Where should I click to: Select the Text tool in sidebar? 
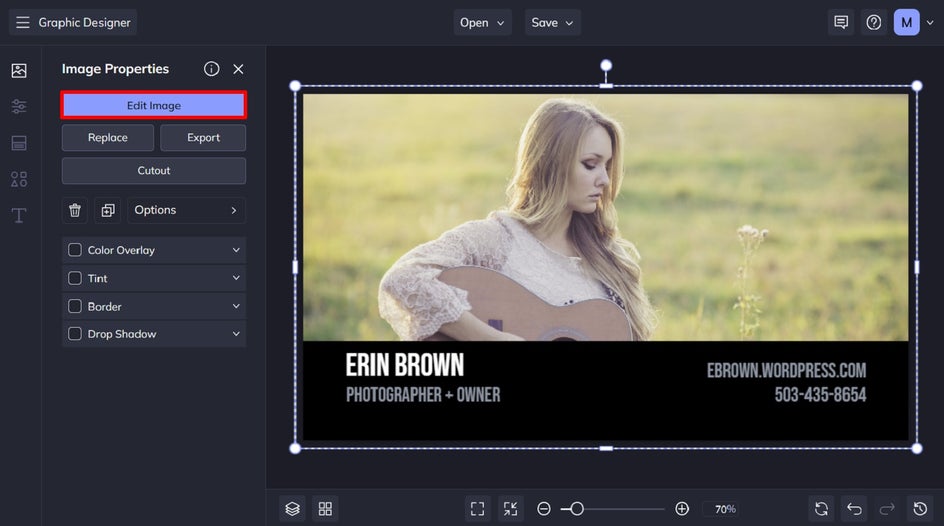pyautogui.click(x=19, y=215)
